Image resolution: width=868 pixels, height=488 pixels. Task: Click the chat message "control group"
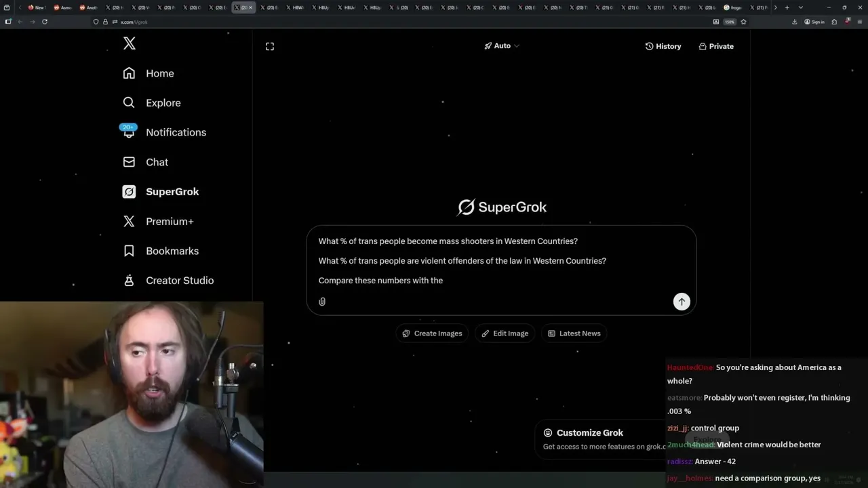(715, 428)
